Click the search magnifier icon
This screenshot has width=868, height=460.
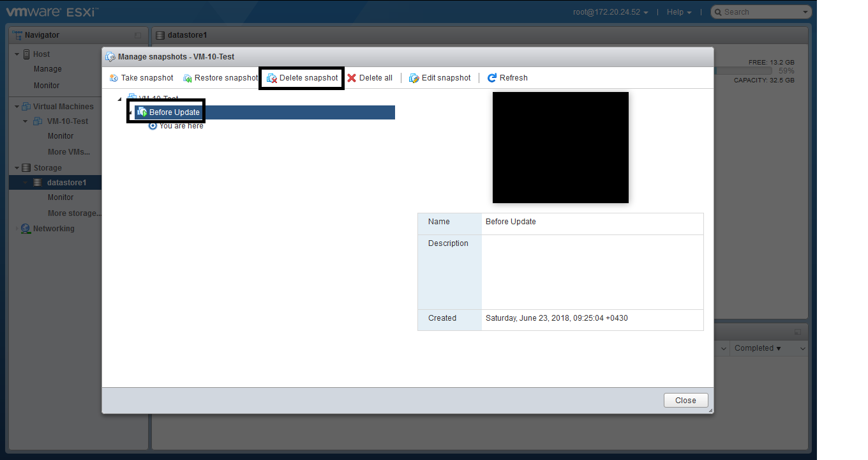717,12
